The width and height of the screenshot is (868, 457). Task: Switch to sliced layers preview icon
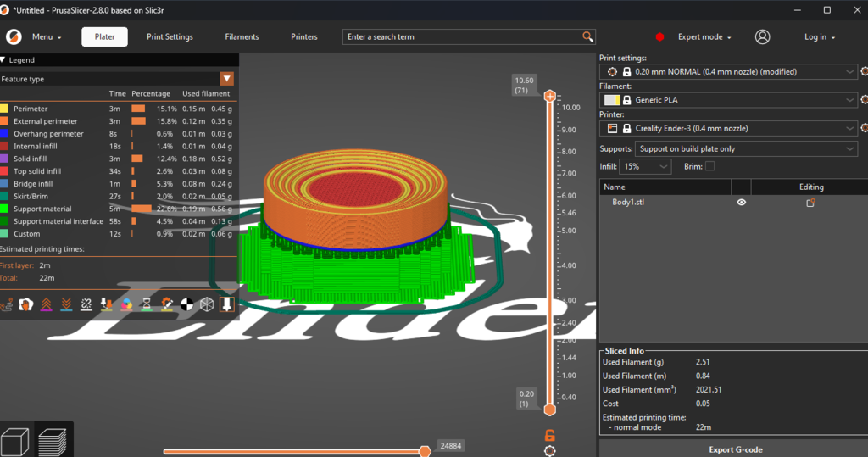click(x=53, y=442)
